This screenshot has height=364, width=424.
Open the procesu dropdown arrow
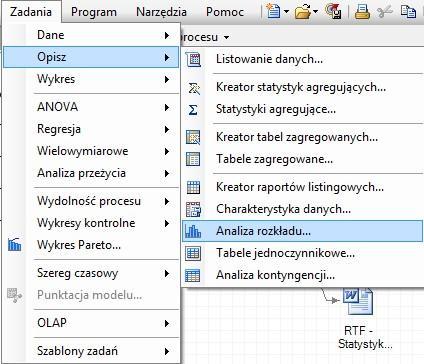226,37
